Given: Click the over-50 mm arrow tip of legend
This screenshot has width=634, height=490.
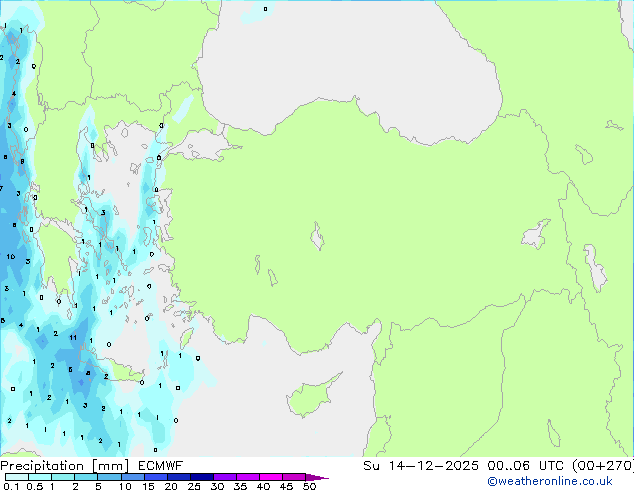Looking at the screenshot, I should coord(317,477).
